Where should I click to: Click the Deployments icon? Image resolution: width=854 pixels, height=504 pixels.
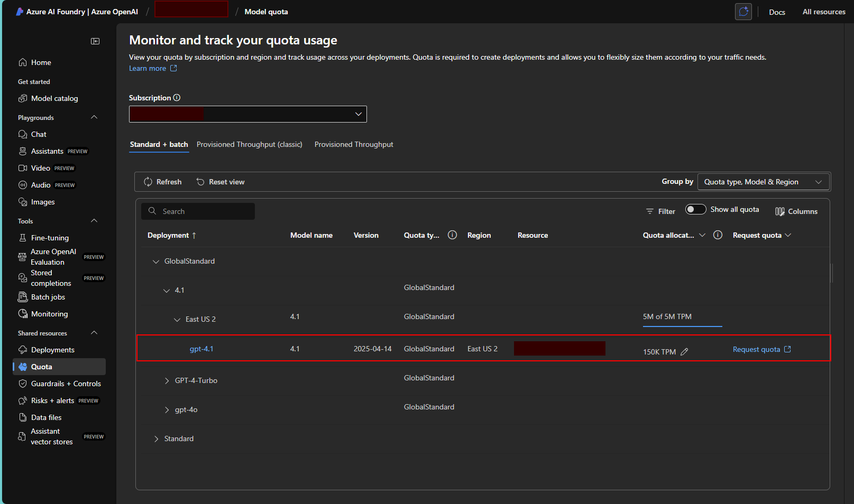(x=23, y=350)
